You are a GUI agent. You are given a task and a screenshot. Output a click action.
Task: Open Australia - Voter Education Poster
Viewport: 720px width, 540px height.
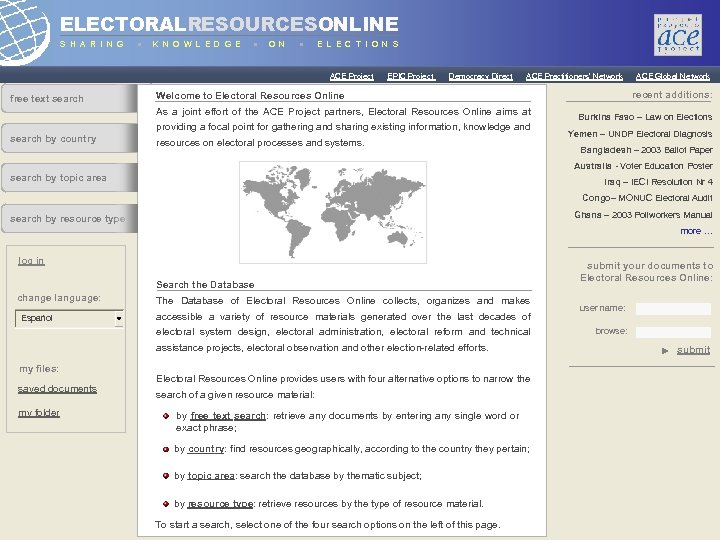[x=643, y=166]
